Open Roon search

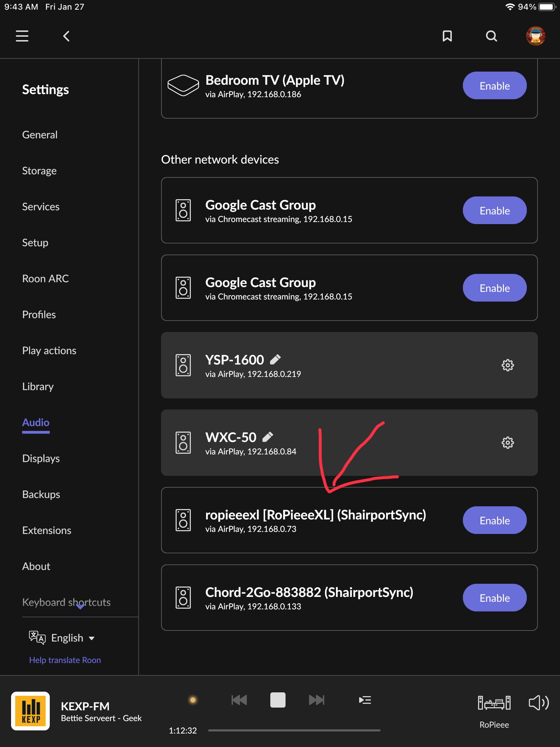click(491, 36)
